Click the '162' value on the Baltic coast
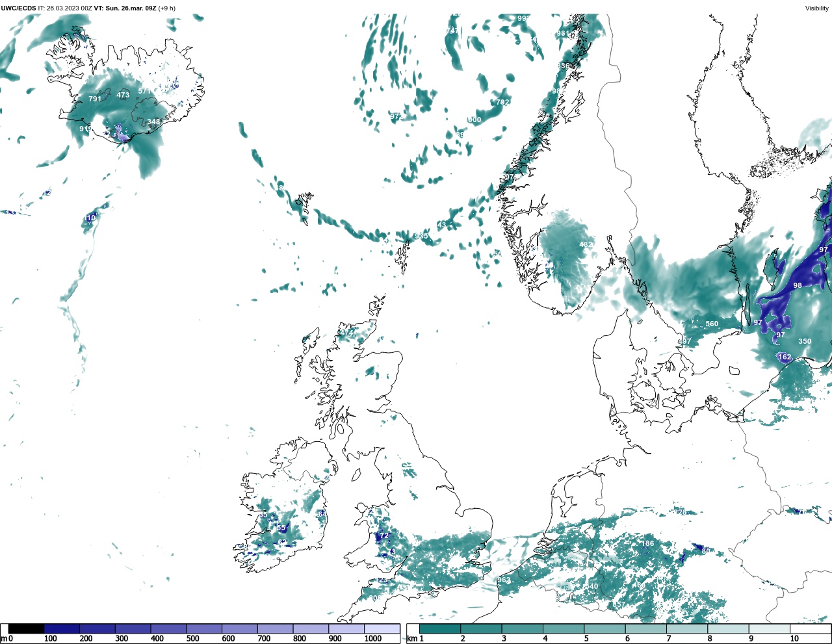 point(785,357)
